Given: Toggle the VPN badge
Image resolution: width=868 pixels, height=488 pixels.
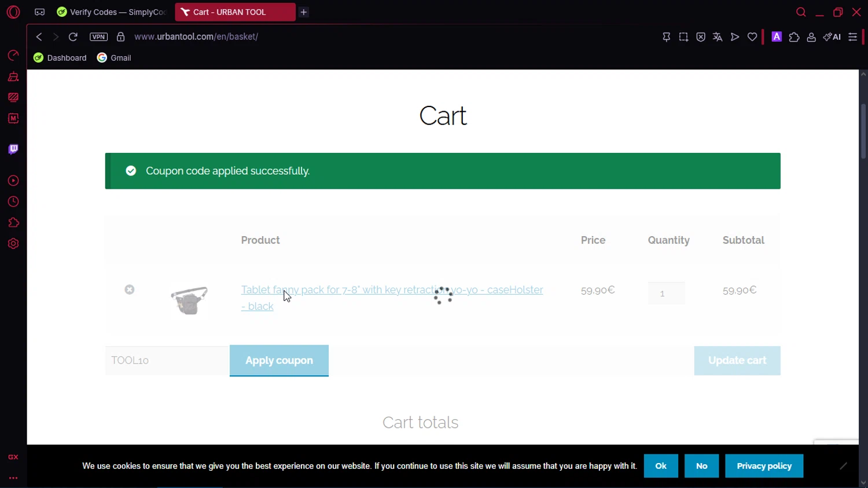Looking at the screenshot, I should (x=98, y=37).
